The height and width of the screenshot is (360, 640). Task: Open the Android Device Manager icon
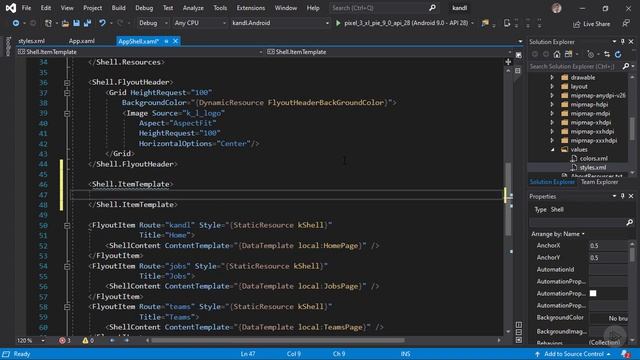click(507, 23)
